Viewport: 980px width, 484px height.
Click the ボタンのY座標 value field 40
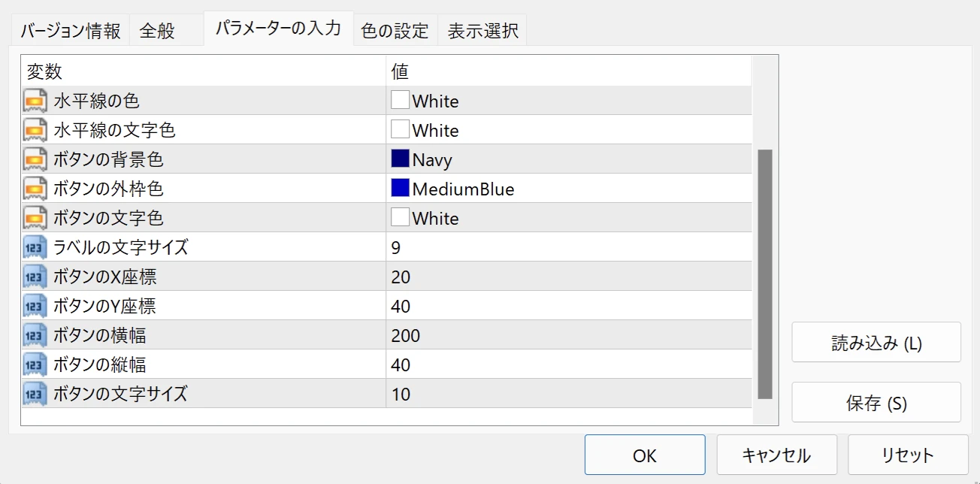(567, 307)
